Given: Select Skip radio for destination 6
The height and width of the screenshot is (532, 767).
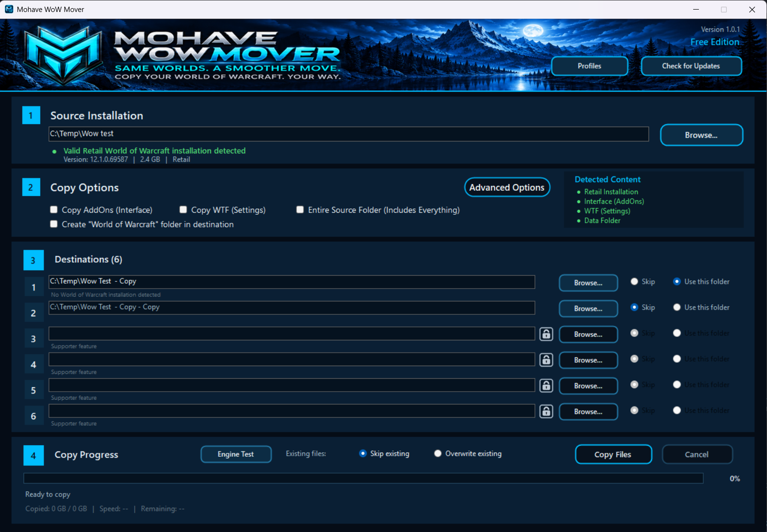Looking at the screenshot, I should (634, 410).
